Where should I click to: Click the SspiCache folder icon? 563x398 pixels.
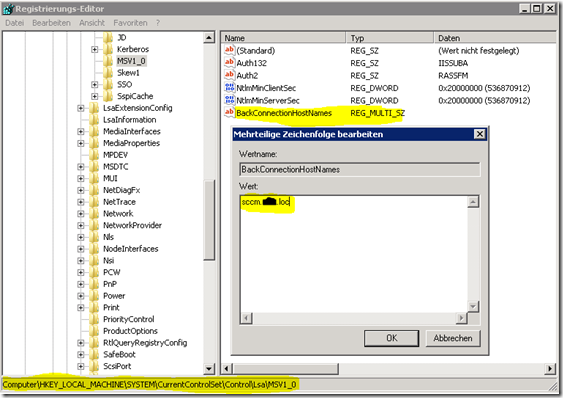point(108,96)
